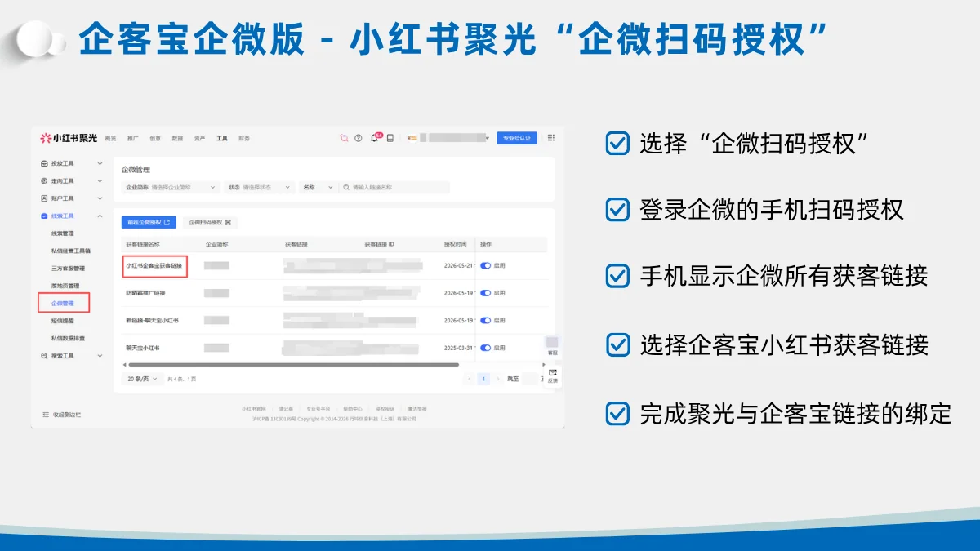Toggle 启用 switch for 防晒霜推广链接
The width and height of the screenshot is (980, 551).
pos(486,292)
